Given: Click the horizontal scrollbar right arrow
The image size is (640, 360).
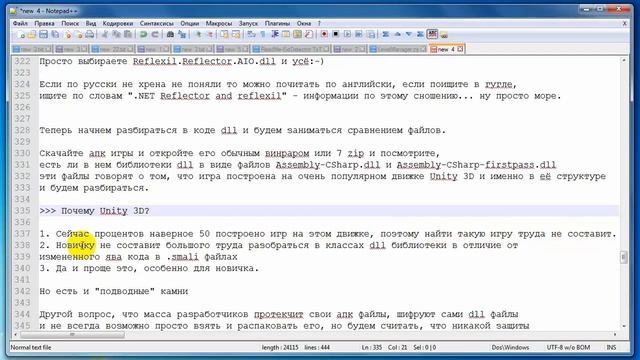Looking at the screenshot, I should (615, 335).
